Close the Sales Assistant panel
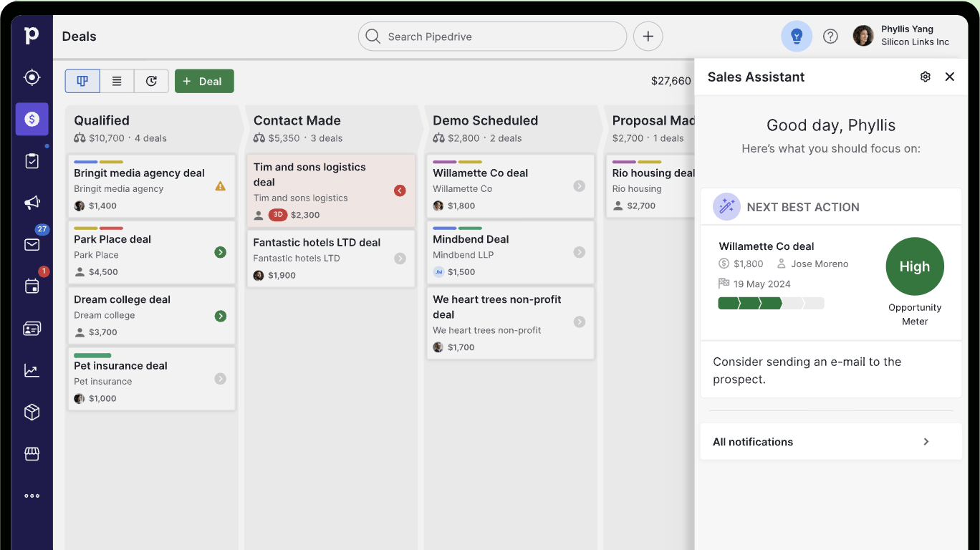The image size is (980, 550). (x=950, y=77)
